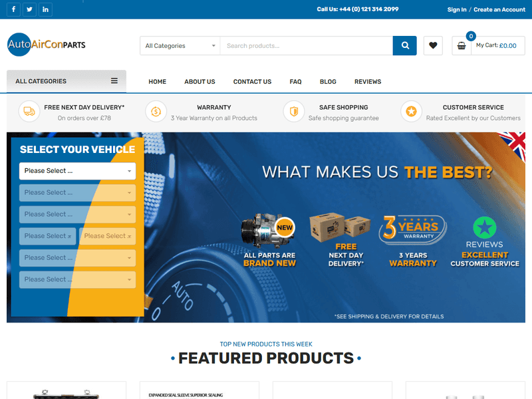This screenshot has height=399, width=532.
Task: Click 'ALL PARTS ARE BRAND NEW' banner text
Action: 269,259
